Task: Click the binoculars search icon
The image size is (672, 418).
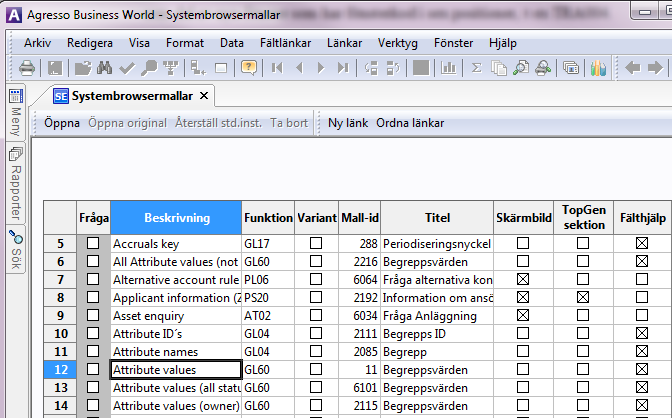Action: click(105, 68)
